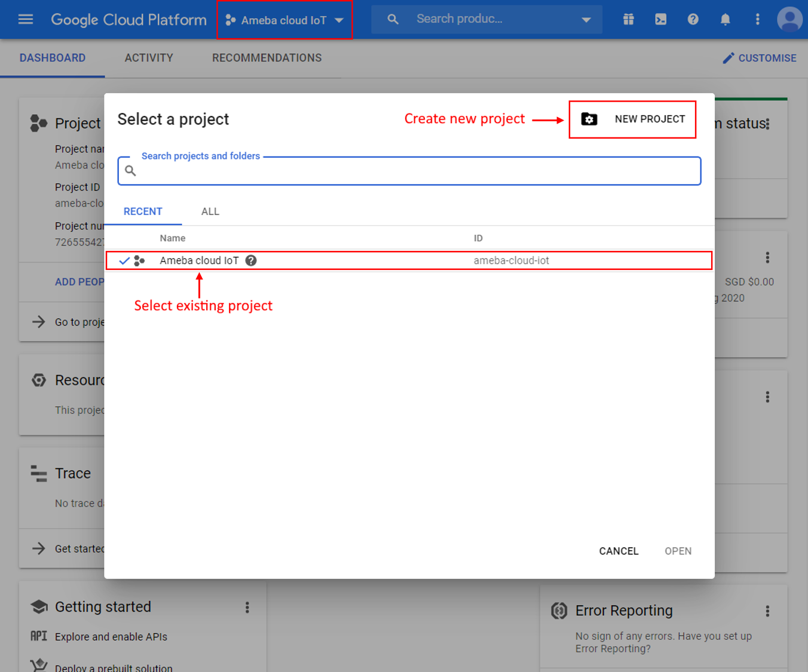Open the billing card three-dot menu
Viewport: 808px width, 672px height.
click(x=767, y=257)
